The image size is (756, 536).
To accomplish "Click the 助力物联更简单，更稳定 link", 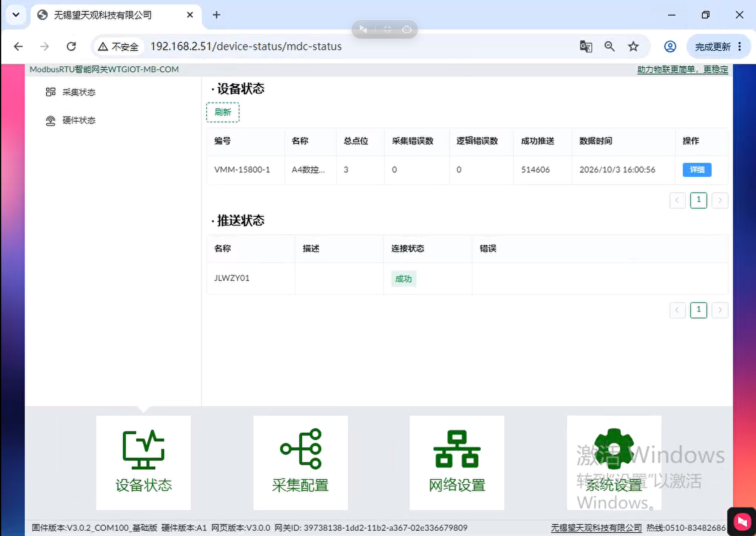I will pos(682,69).
